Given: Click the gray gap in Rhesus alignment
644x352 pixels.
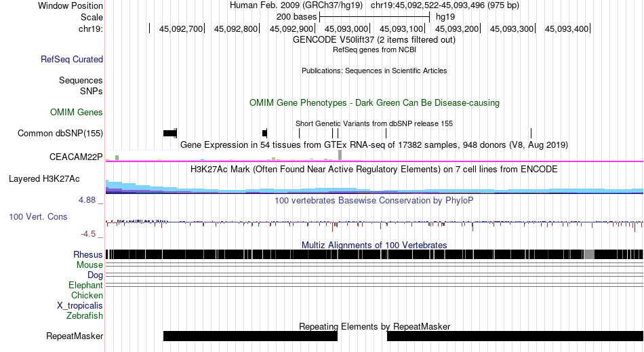Looking at the screenshot, I should click(x=589, y=254).
